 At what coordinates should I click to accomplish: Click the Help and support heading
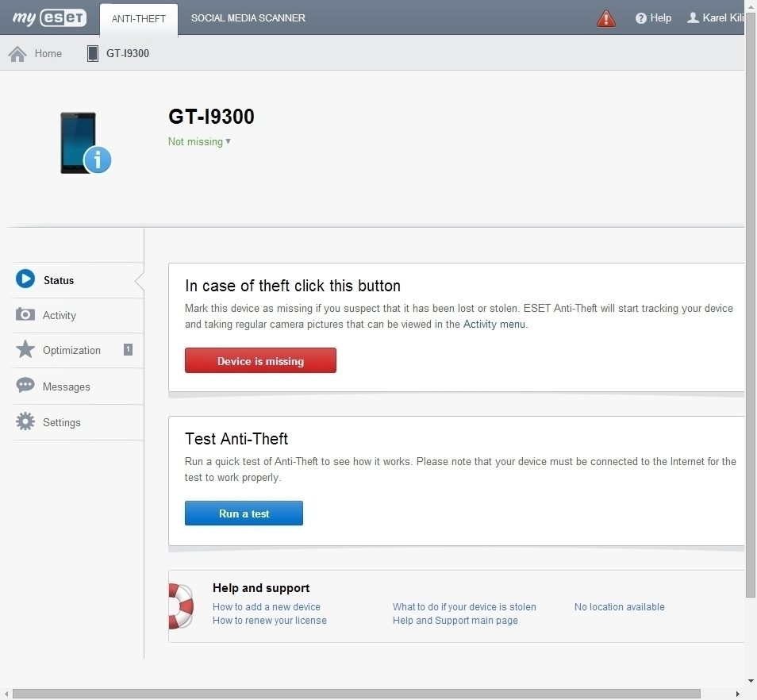tap(261, 588)
